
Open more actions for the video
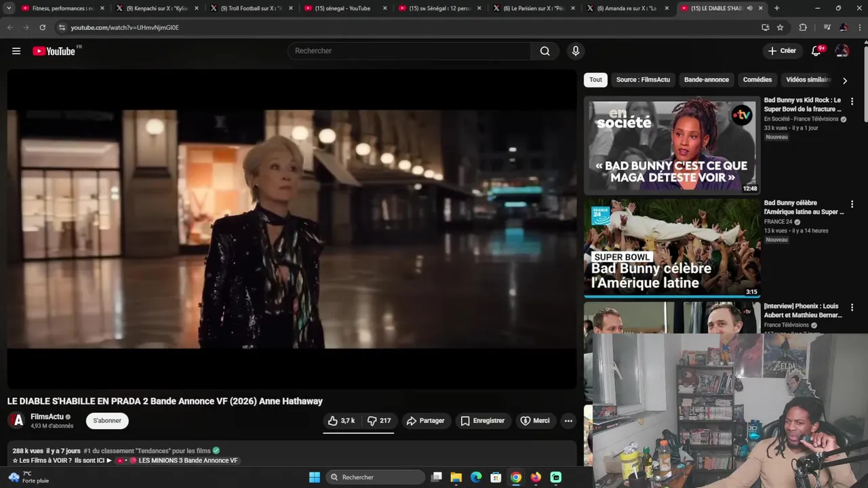[x=568, y=421]
